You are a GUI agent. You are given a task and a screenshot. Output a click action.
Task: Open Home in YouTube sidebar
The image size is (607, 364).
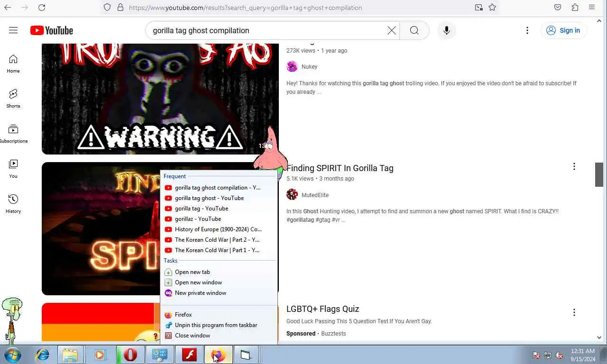pyautogui.click(x=13, y=64)
